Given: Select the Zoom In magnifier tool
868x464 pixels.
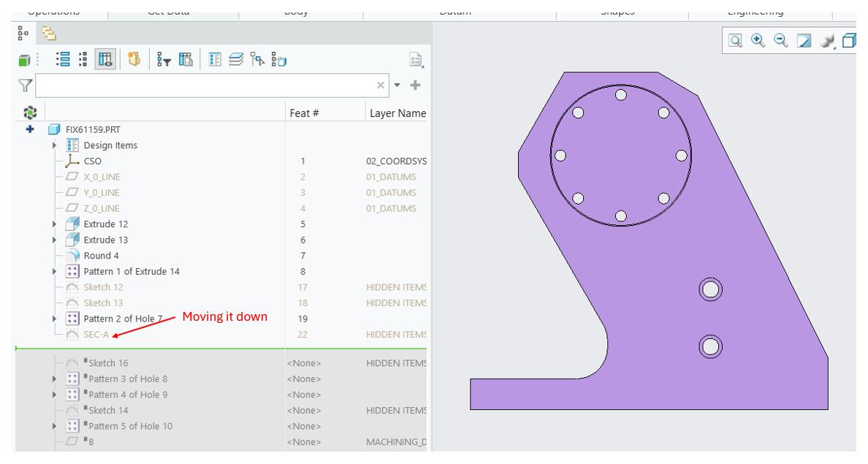Looking at the screenshot, I should pos(758,40).
